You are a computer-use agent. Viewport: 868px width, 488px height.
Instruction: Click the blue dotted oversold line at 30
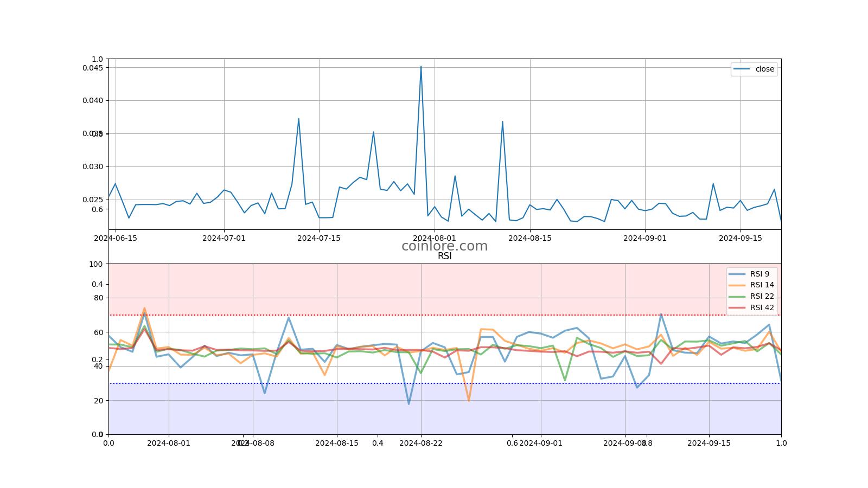click(x=445, y=383)
